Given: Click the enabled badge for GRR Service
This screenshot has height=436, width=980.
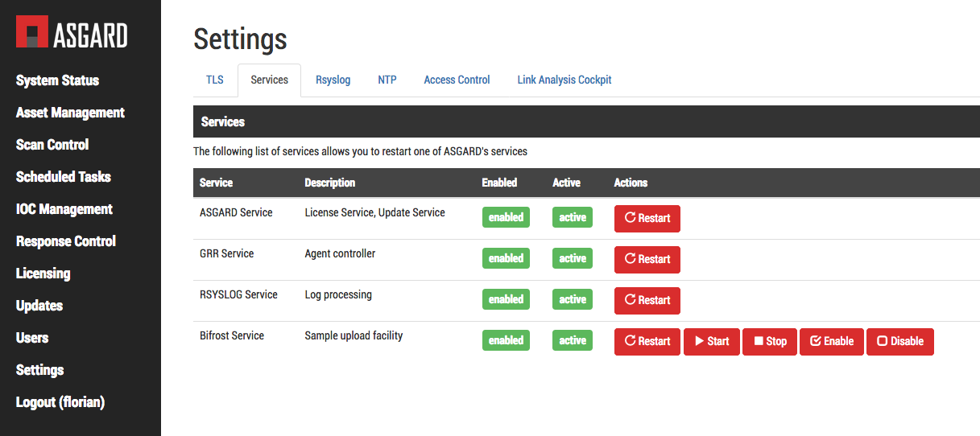Looking at the screenshot, I should tap(506, 258).
